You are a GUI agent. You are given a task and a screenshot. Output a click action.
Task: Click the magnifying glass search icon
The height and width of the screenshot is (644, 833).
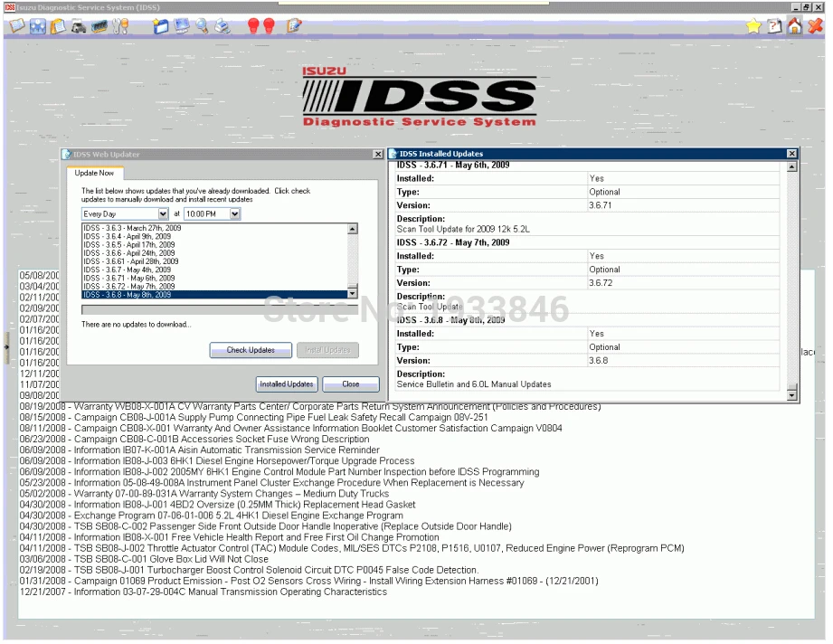pyautogui.click(x=202, y=26)
